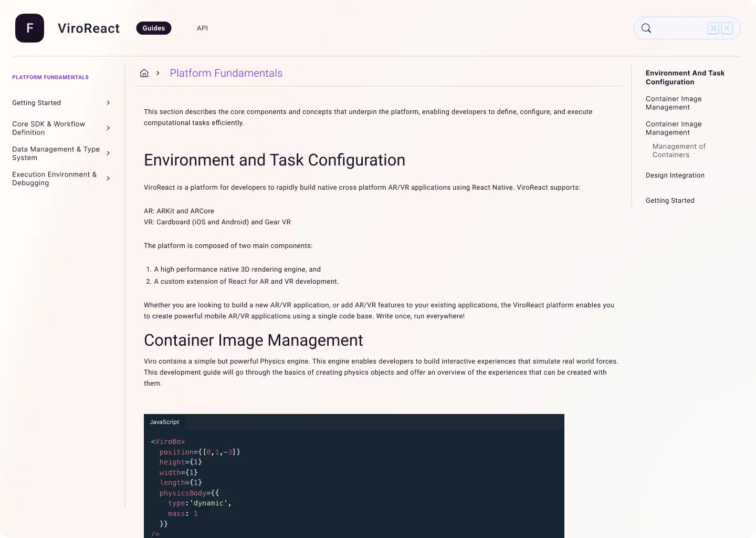Click line 'VR: Cardboard (iOS and Android) and Gear VR'

coord(217,222)
